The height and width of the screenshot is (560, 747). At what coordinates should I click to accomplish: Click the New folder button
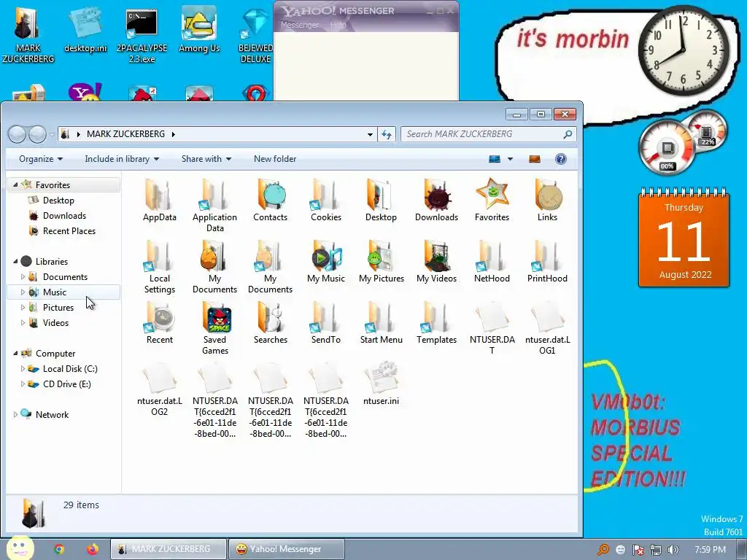pyautogui.click(x=275, y=159)
